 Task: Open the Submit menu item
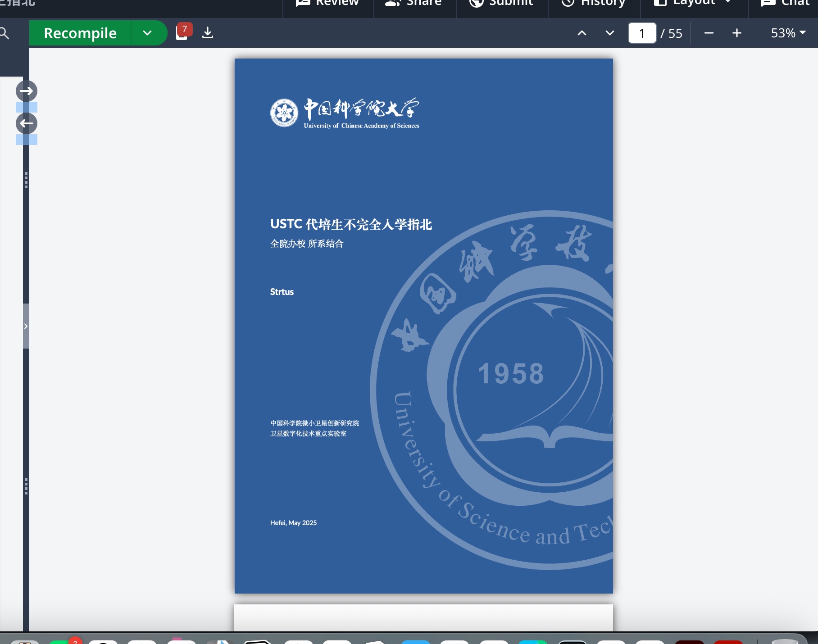(x=501, y=3)
